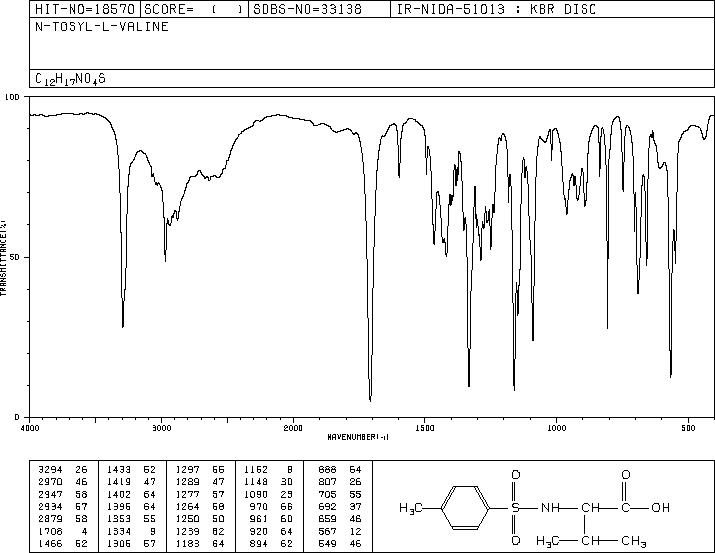Click the compound name N-TOSYL-L-VALINE
Image resolution: width=715 pixels, height=553 pixels.
click(102, 26)
